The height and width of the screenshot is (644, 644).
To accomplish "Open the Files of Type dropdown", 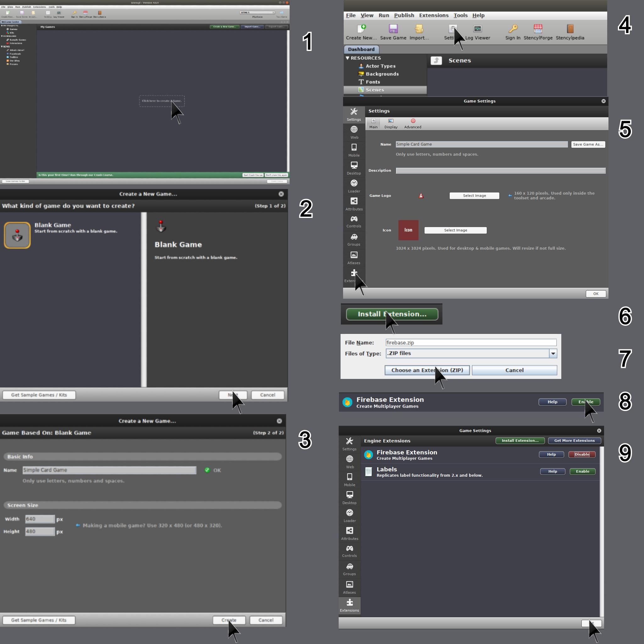I will [x=553, y=353].
